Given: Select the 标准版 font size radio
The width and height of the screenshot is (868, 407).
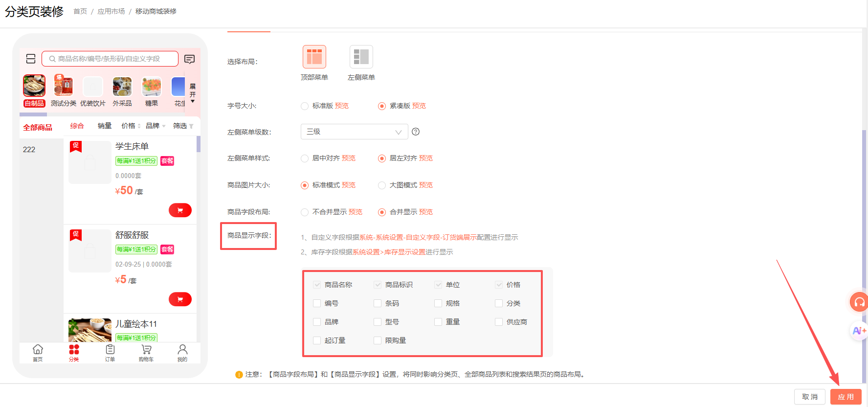Looking at the screenshot, I should pyautogui.click(x=305, y=106).
